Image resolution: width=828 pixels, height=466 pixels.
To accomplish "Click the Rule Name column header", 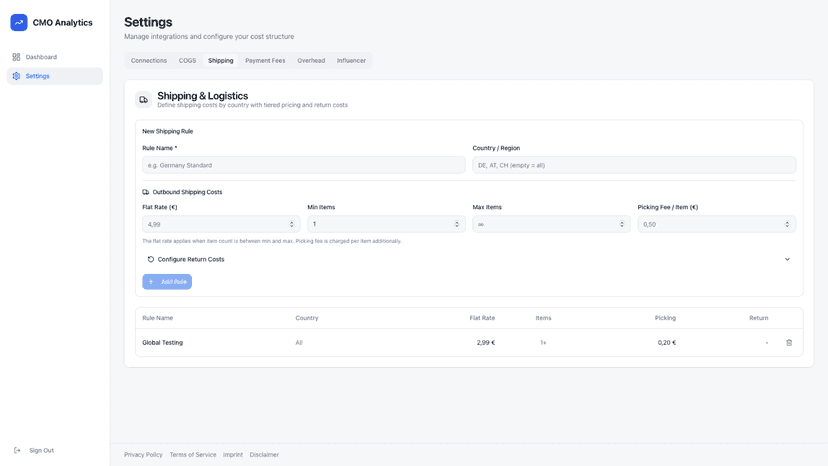I will [157, 318].
